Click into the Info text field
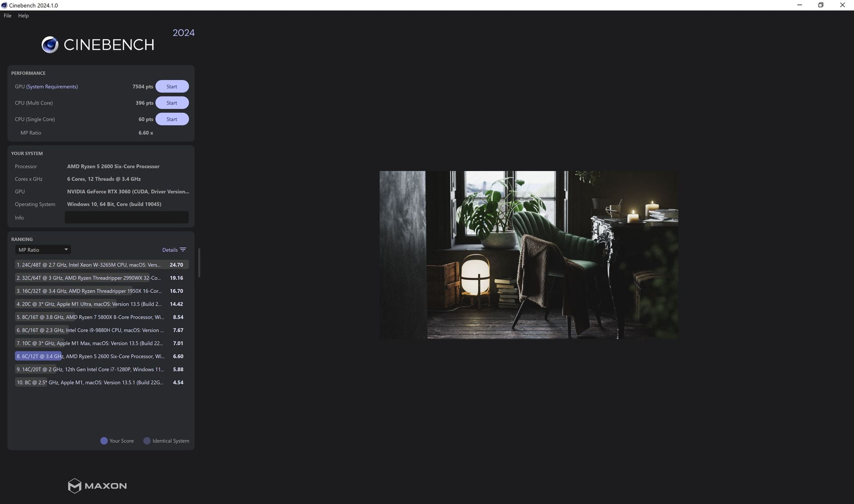The height and width of the screenshot is (504, 854). point(127,218)
